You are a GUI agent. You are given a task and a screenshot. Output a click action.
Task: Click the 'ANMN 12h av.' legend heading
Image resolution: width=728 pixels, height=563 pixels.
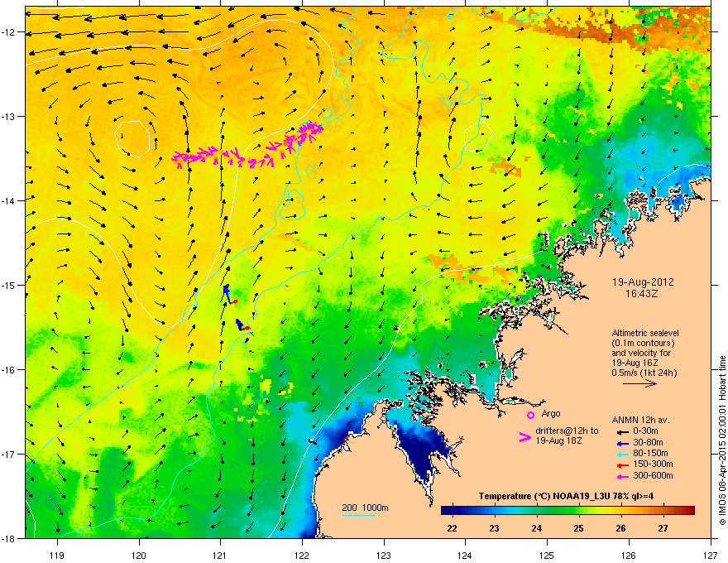point(640,420)
